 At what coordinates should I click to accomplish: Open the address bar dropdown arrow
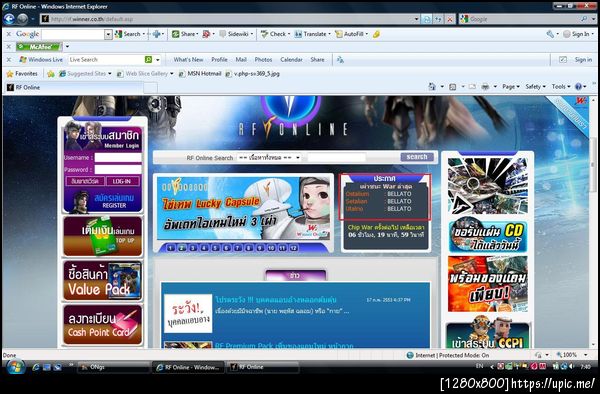coord(417,19)
